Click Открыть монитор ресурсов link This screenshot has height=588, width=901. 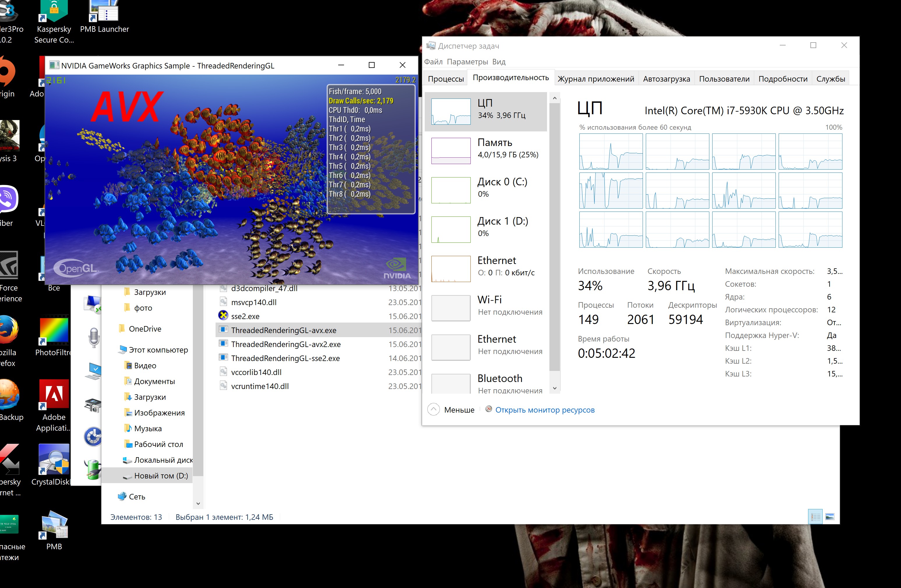pos(544,410)
